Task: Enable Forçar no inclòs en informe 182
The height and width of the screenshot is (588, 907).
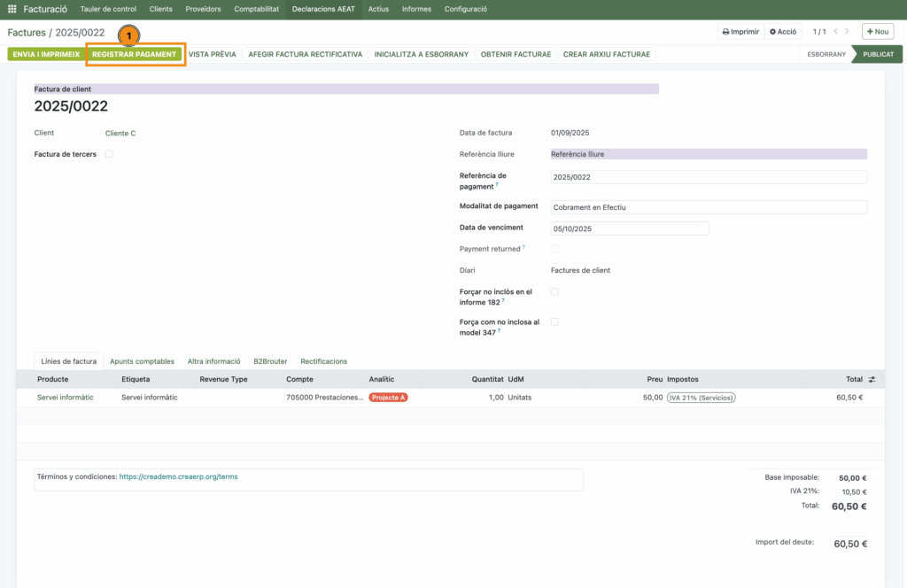Action: [554, 291]
